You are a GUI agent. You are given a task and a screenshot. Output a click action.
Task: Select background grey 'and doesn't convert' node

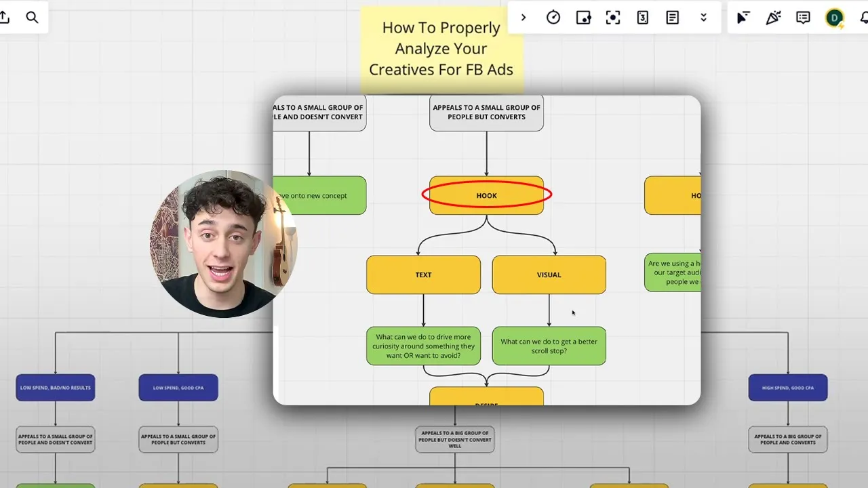(x=56, y=439)
